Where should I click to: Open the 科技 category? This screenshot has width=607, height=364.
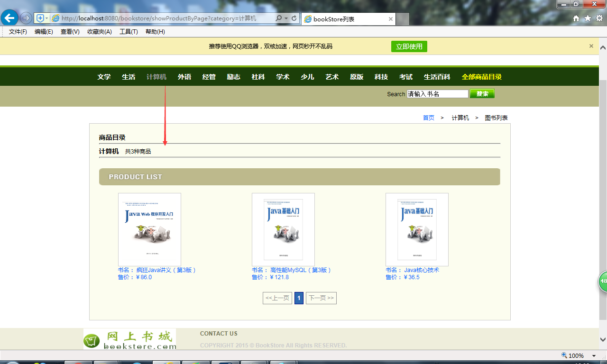[x=381, y=77]
